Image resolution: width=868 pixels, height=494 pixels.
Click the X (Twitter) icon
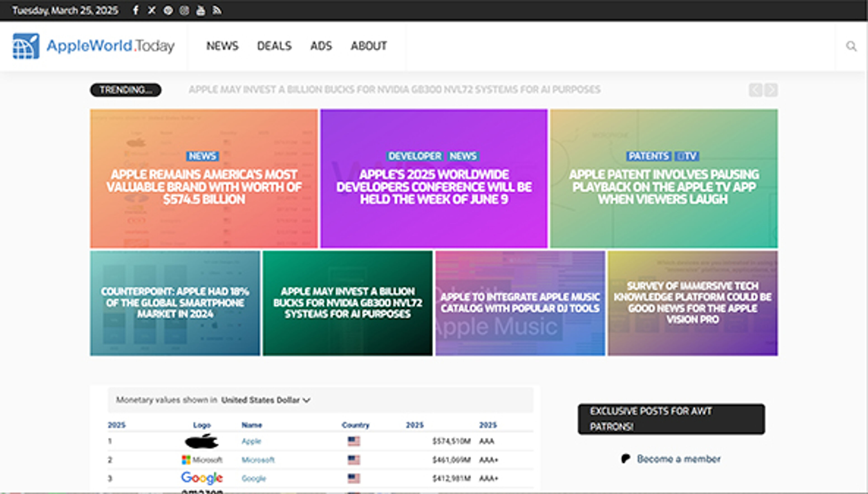pos(152,11)
